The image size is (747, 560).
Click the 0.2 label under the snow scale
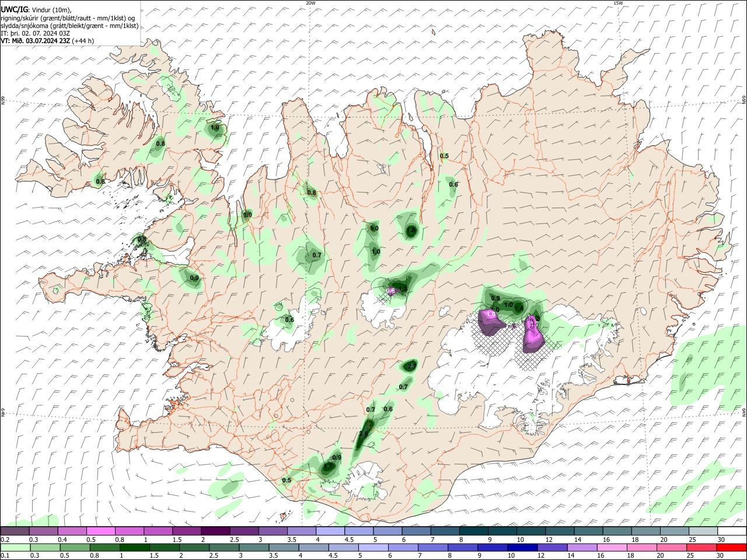[5, 540]
